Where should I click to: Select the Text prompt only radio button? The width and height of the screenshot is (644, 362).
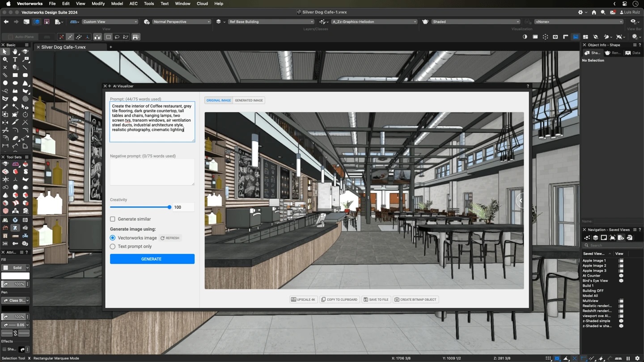(112, 246)
